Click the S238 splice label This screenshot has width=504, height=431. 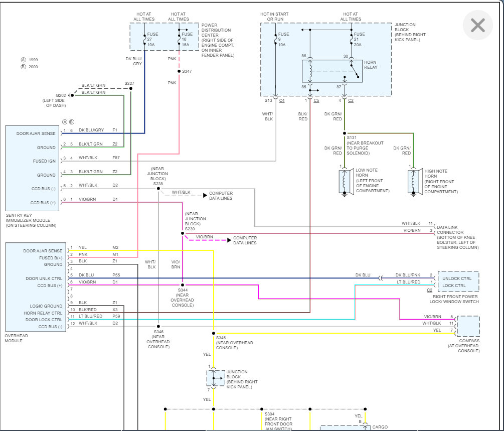point(158,184)
